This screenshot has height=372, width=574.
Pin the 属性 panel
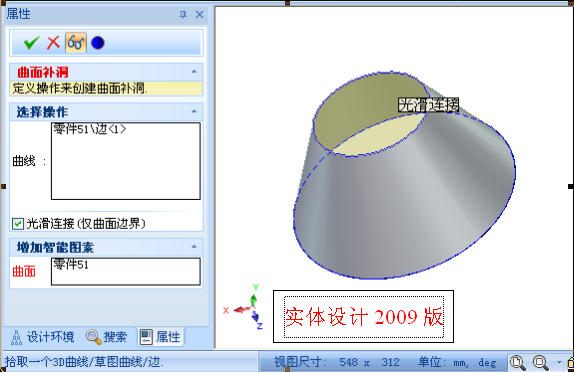183,15
